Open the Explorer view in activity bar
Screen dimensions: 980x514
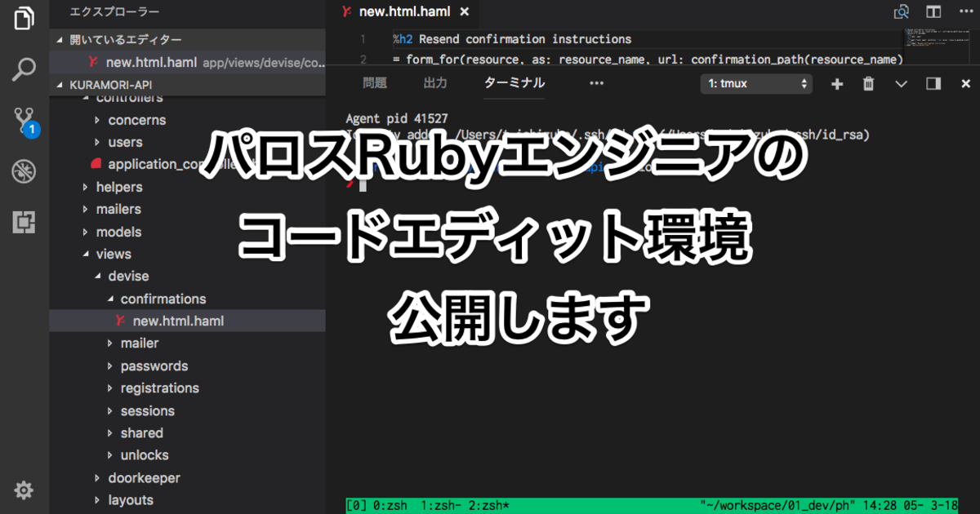click(x=24, y=19)
